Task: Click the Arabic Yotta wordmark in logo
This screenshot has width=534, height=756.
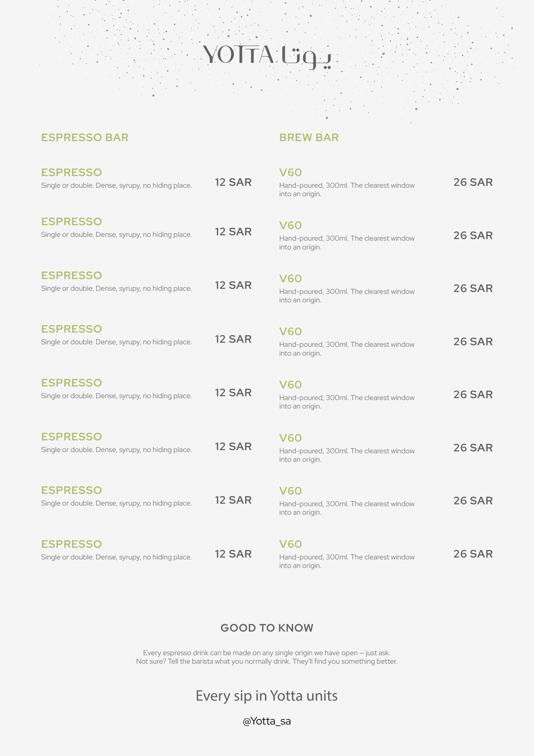Action: 306,58
